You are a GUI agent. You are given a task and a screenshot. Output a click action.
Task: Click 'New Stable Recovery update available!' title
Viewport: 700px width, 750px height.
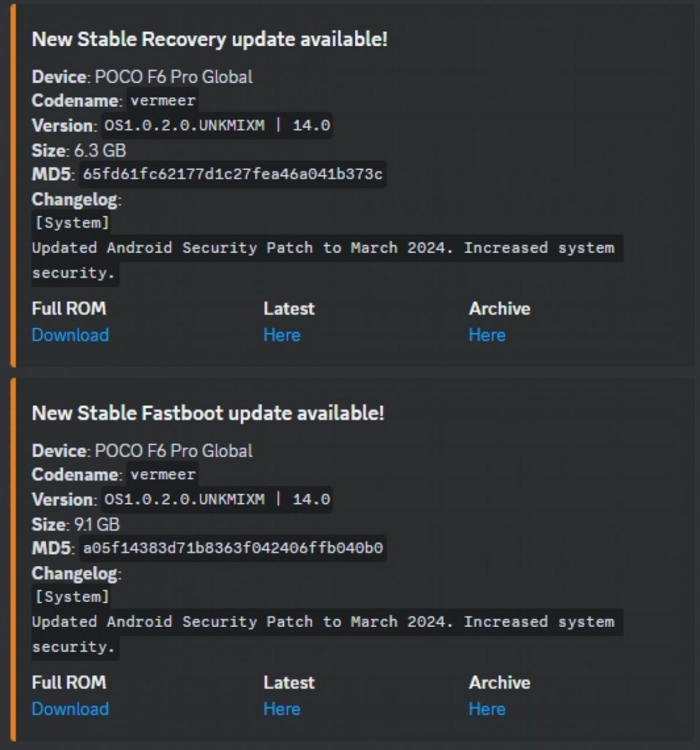pos(209,40)
